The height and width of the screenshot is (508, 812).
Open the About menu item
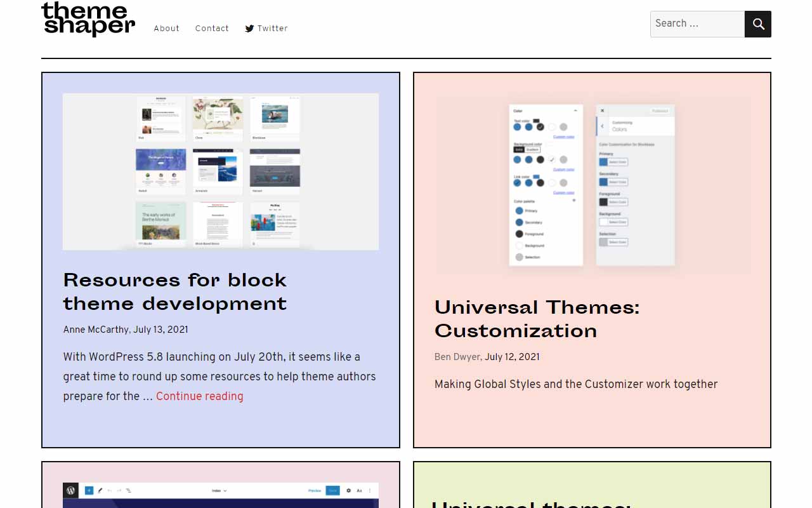coord(166,29)
